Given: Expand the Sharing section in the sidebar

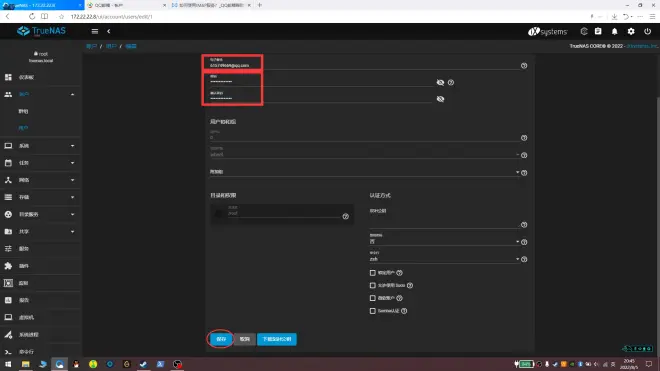Looking at the screenshot, I should 40,232.
